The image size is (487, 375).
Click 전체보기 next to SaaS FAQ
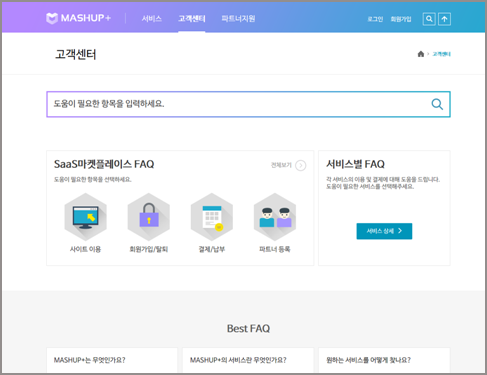[281, 165]
